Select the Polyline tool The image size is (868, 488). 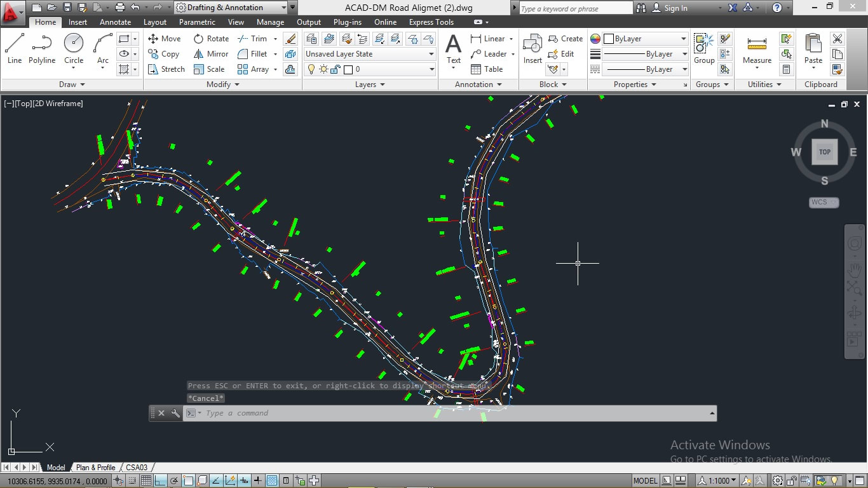[42, 49]
